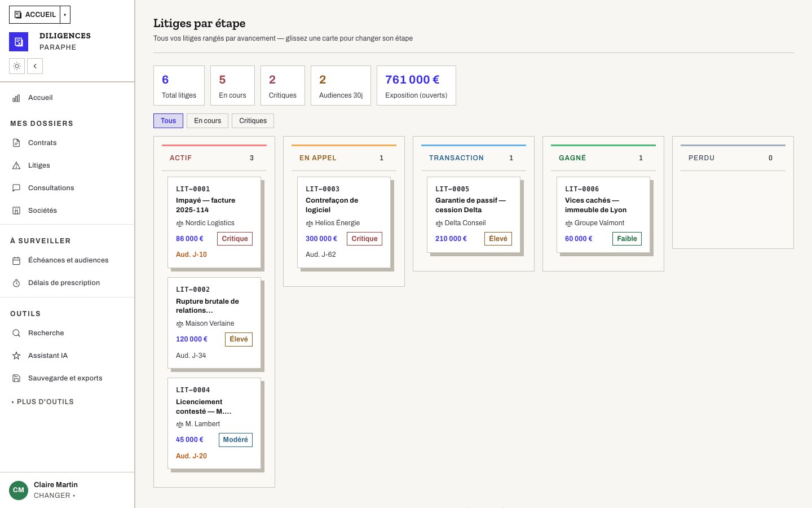Click the ACCUEIL button at the top
The image size is (812, 508).
click(35, 15)
